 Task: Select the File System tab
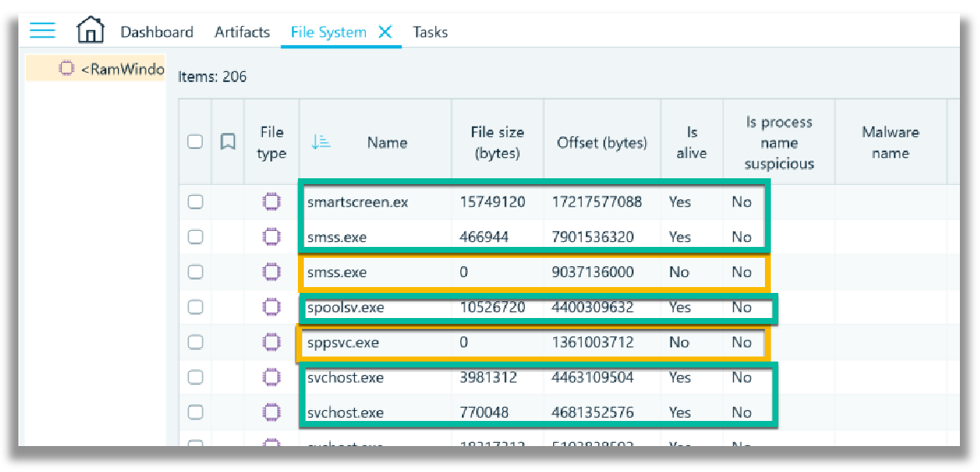click(x=329, y=32)
